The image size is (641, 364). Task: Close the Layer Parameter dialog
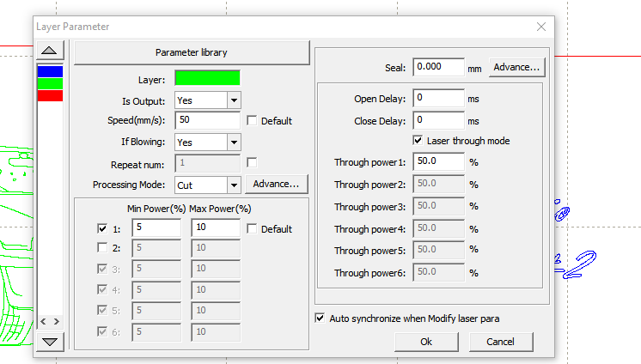(x=541, y=27)
